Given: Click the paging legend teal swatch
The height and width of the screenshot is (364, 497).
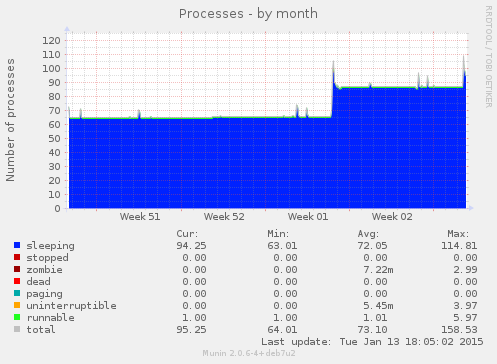Looking at the screenshot, I should coord(17,293).
